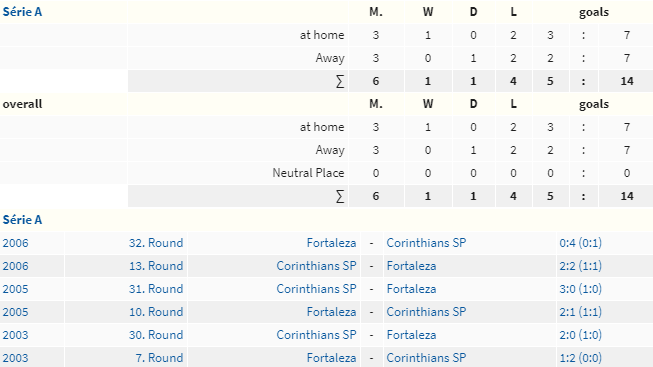Screen dimensions: 653x367
Task: View the 3:0 (1:0) match result
Action: (x=581, y=289)
